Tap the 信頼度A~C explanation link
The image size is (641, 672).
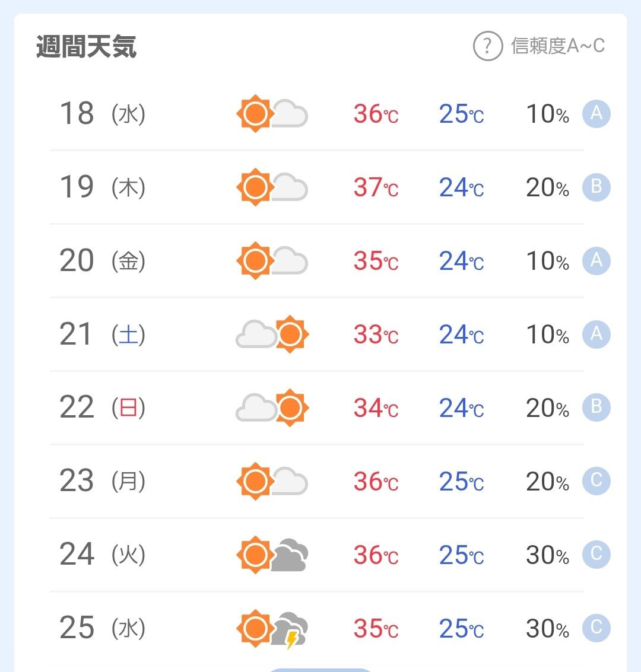tap(557, 46)
